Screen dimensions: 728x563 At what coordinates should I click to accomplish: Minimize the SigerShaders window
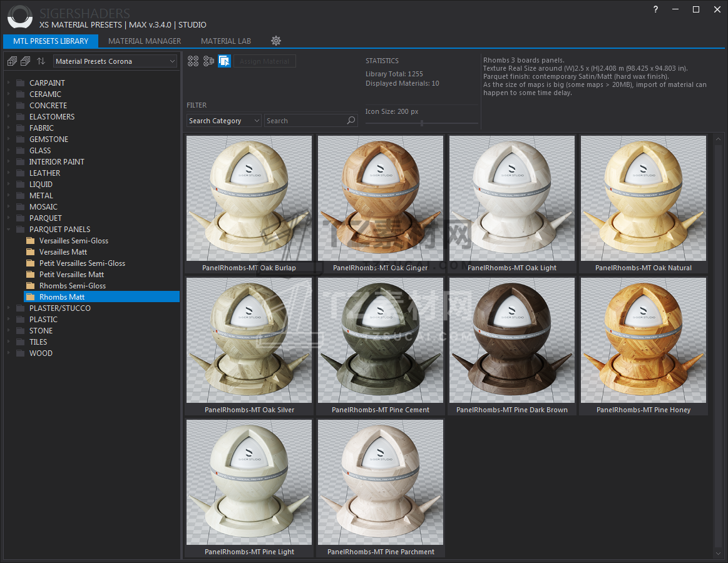(675, 9)
